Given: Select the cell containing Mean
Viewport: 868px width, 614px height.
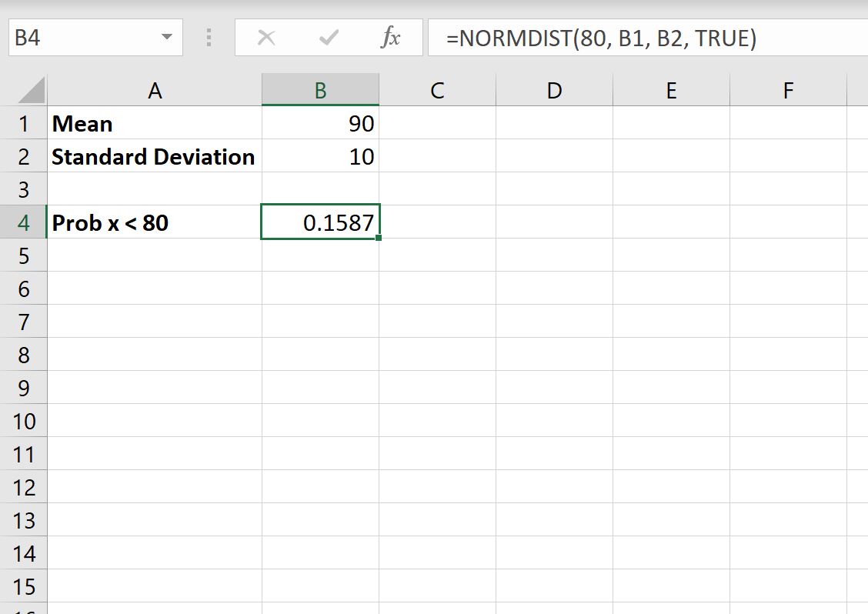Looking at the screenshot, I should 154,123.
